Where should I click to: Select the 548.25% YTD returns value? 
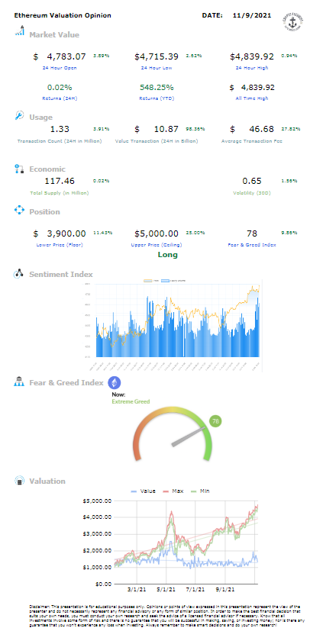click(157, 88)
